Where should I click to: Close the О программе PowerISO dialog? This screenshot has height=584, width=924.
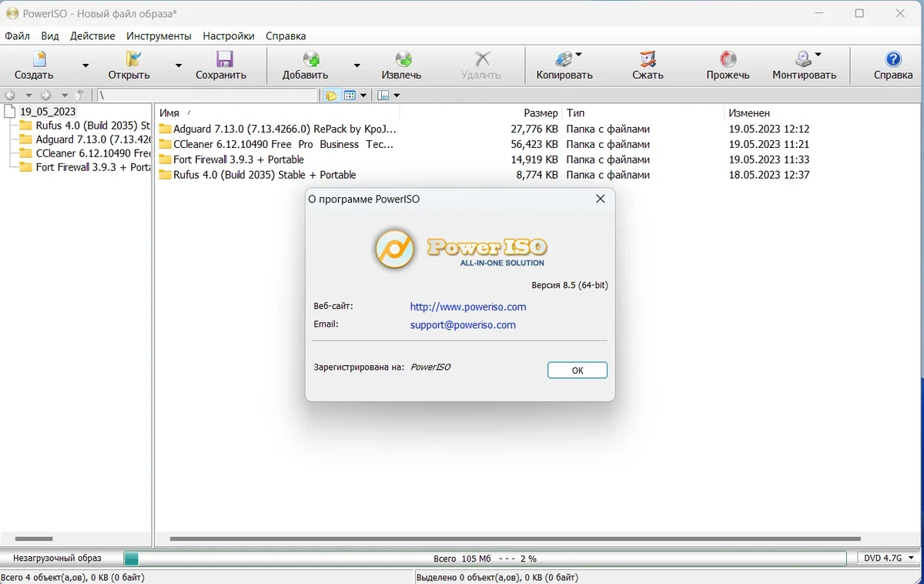[x=601, y=199]
